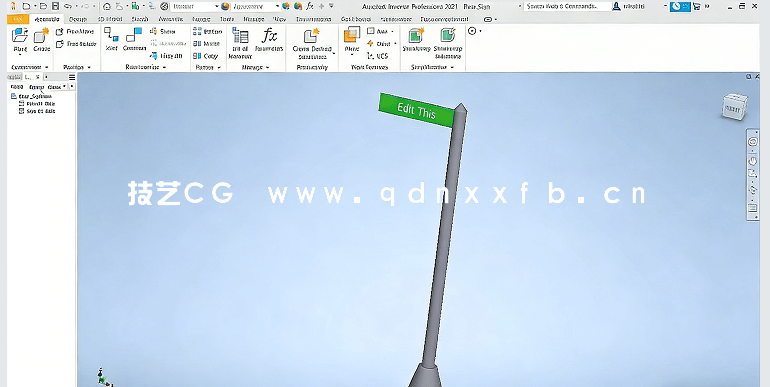Expand the Relationships panel dropdown
The height and width of the screenshot is (387, 770).
coord(164,67)
